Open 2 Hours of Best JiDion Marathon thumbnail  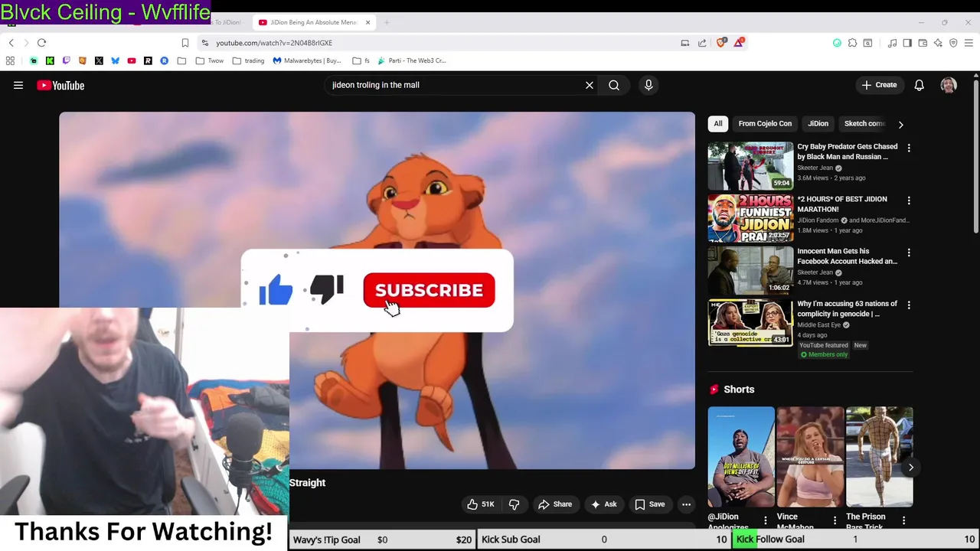(750, 217)
